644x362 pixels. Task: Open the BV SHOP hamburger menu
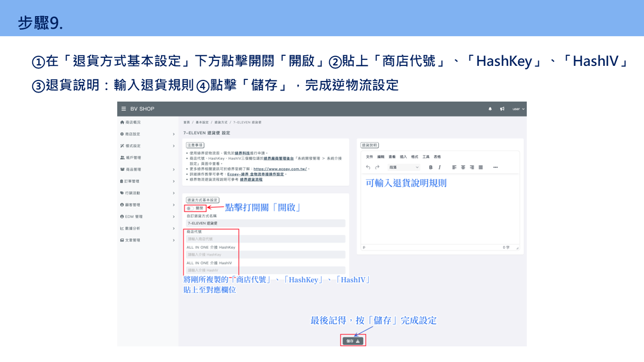[123, 109]
